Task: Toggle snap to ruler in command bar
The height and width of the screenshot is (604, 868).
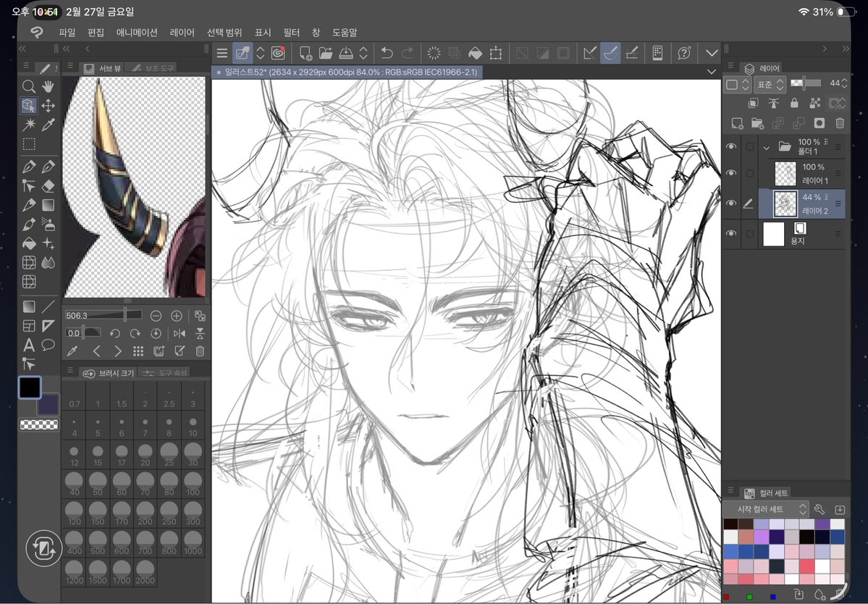Action: (590, 53)
